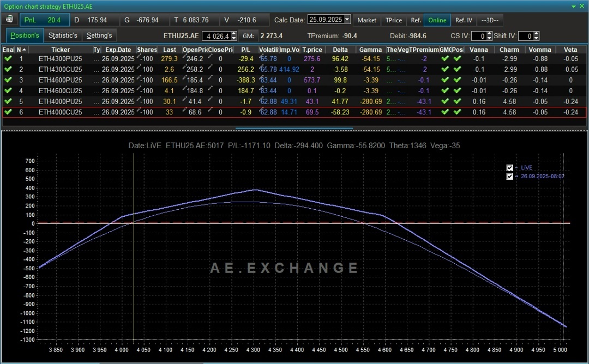Click ClosePrice edit pencil for ETH4000PU25
The height and width of the screenshot is (364, 589).
tap(210, 99)
